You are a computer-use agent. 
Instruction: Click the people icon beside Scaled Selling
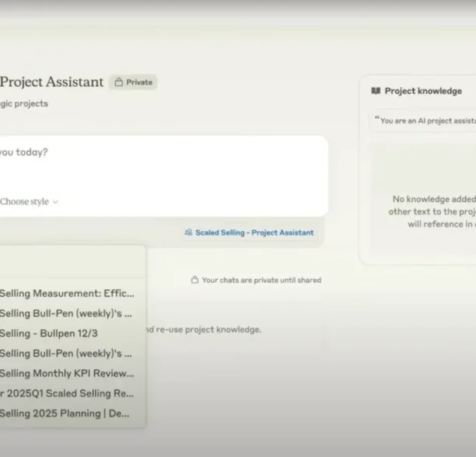188,232
